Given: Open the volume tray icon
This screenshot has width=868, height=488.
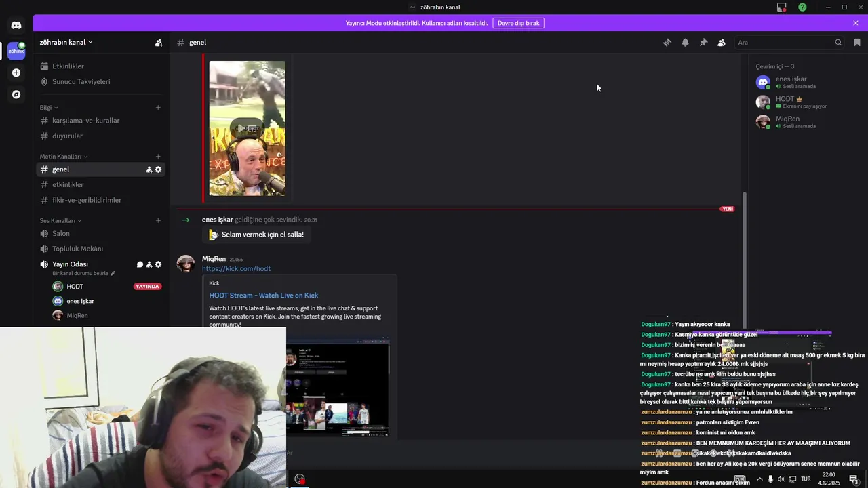Looking at the screenshot, I should click(x=781, y=479).
